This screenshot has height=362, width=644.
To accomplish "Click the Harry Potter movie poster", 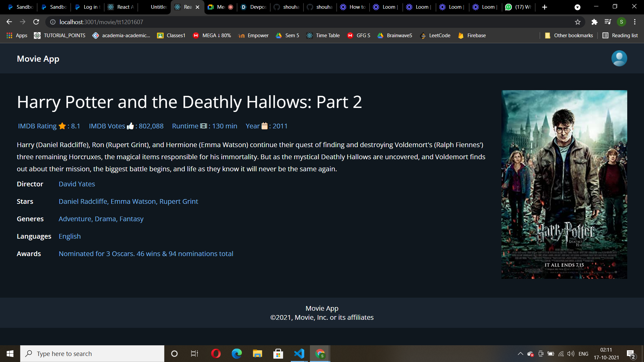I will 564,184.
